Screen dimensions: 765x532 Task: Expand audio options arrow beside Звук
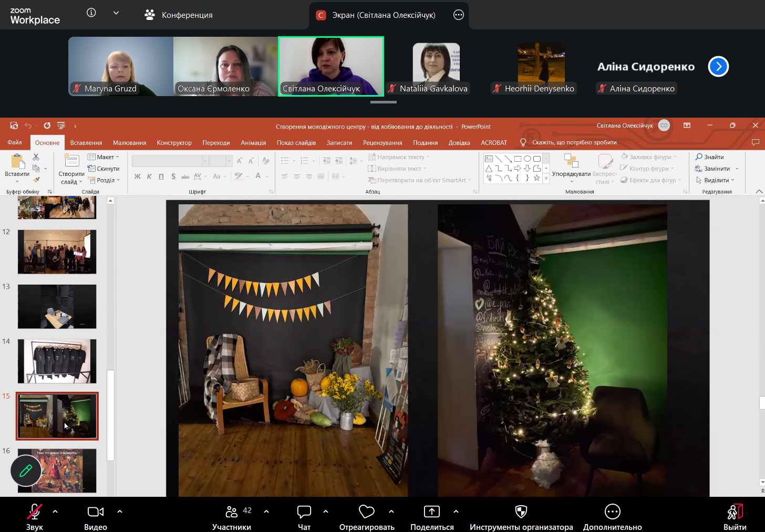click(x=55, y=511)
